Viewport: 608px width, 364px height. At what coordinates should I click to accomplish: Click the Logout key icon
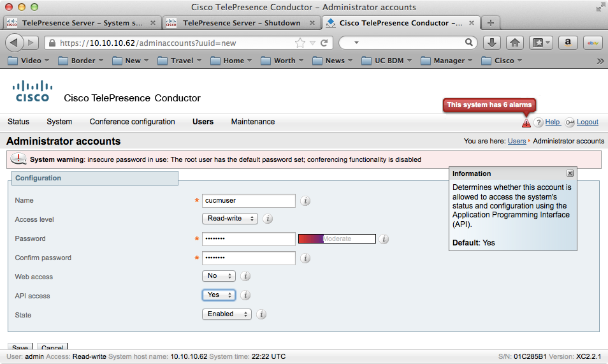(x=570, y=122)
